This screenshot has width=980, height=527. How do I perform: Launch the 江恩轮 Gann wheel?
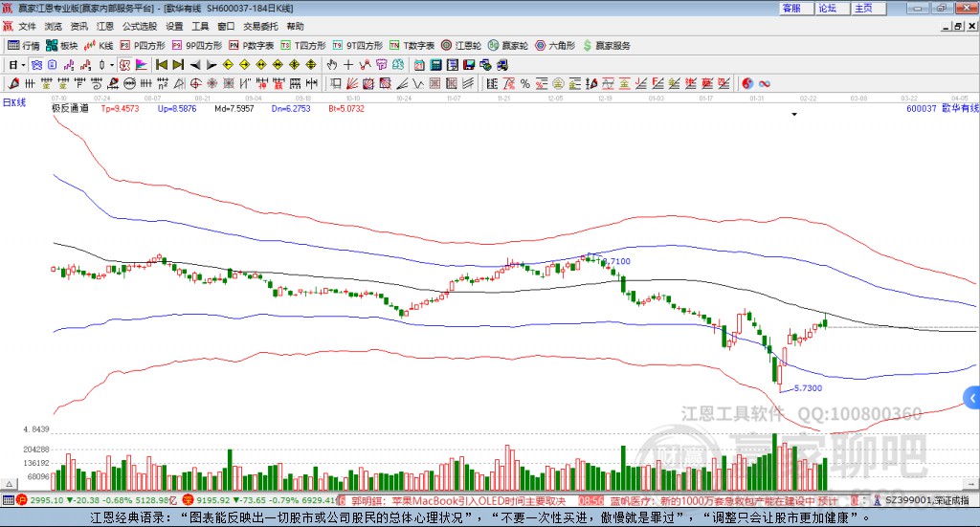[x=461, y=46]
